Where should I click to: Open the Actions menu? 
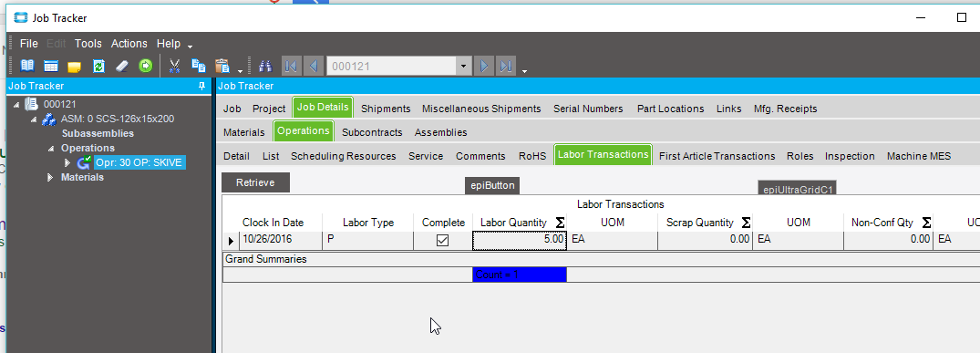[129, 44]
